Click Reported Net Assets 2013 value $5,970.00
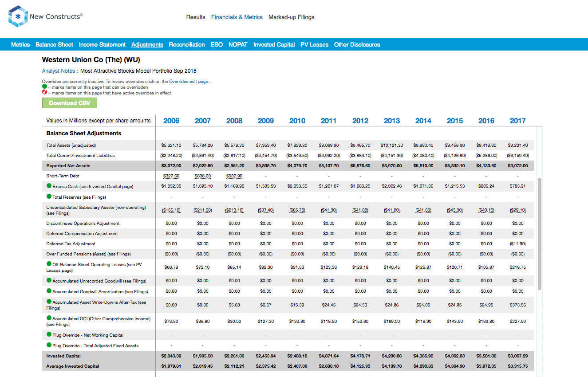The width and height of the screenshot is (588, 377). point(392,166)
